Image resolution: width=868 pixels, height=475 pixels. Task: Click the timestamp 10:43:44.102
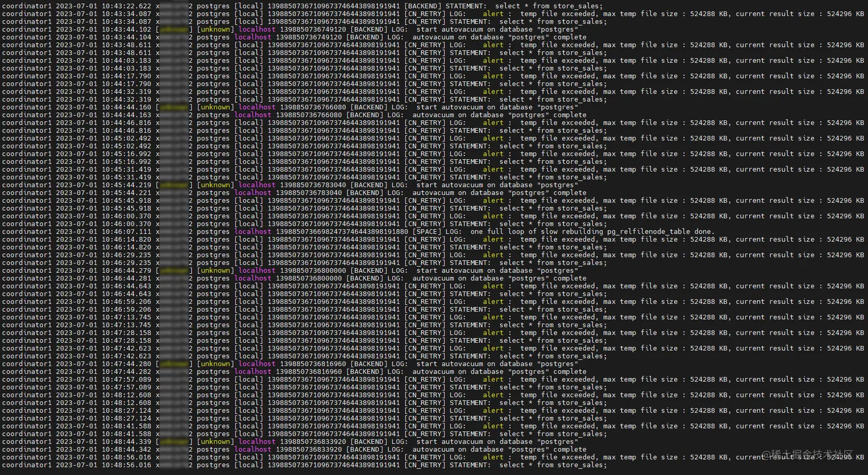[x=127, y=29]
